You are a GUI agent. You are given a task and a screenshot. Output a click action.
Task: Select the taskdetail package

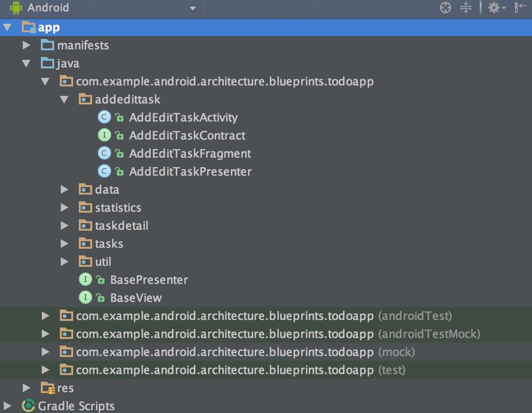tap(122, 225)
